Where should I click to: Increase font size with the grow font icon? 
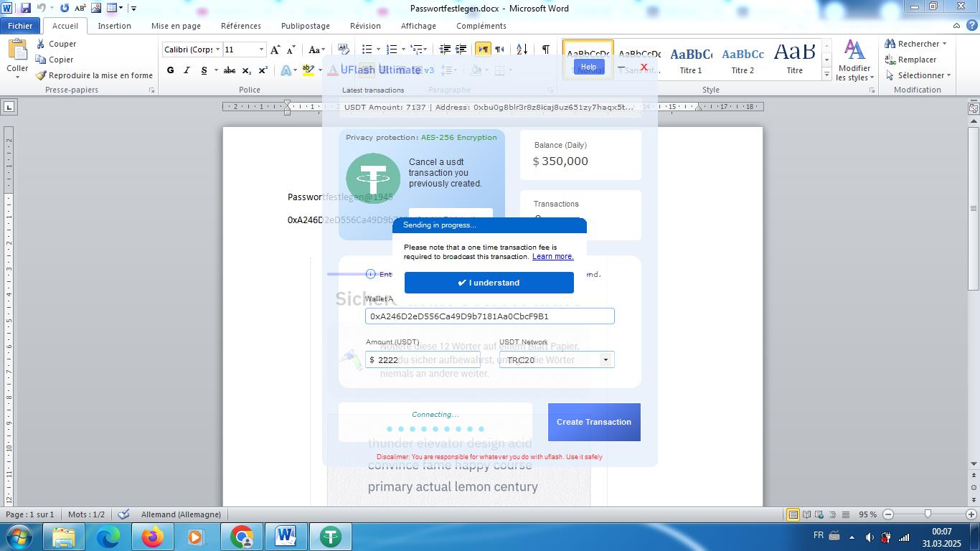click(275, 50)
